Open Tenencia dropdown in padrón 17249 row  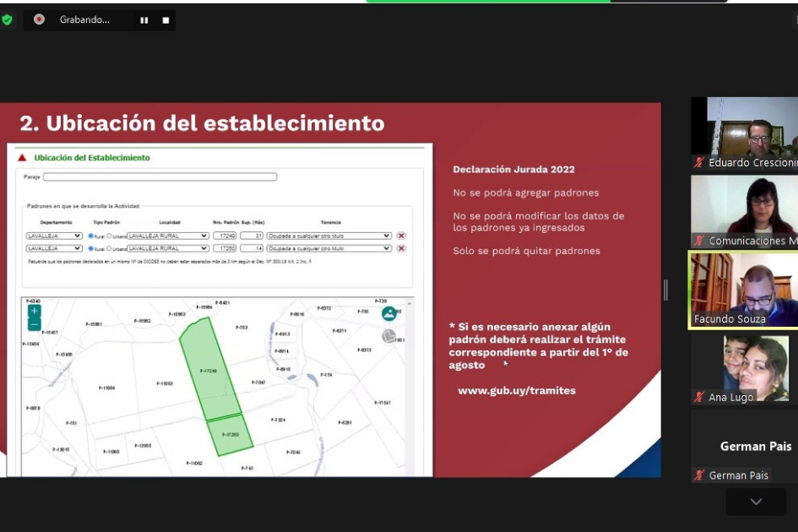[x=328, y=236]
